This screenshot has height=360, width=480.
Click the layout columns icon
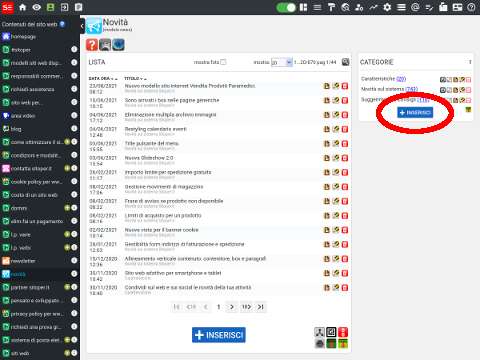[303, 7]
